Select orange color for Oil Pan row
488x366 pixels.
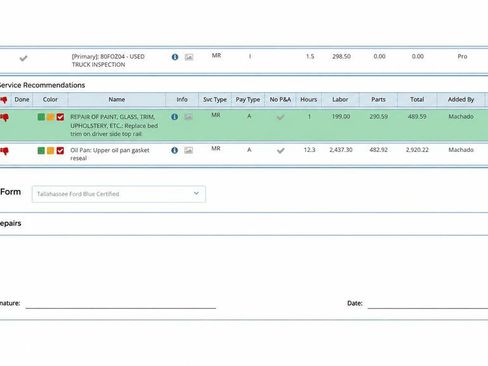50,151
